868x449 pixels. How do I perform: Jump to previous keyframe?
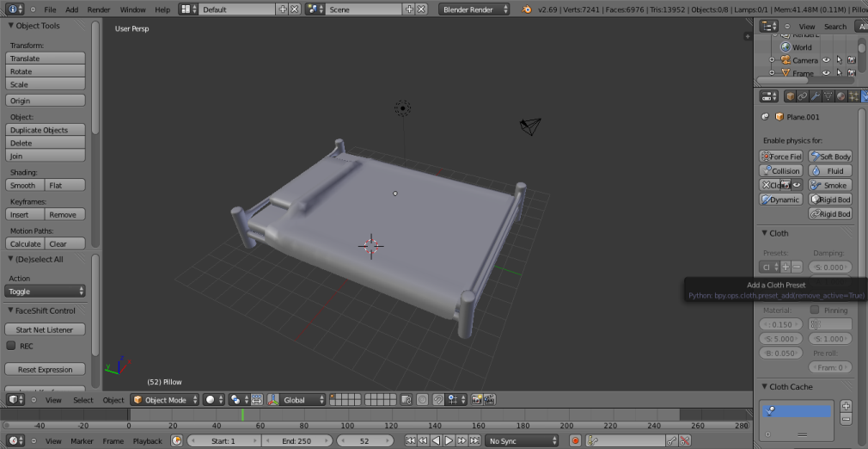(423, 440)
